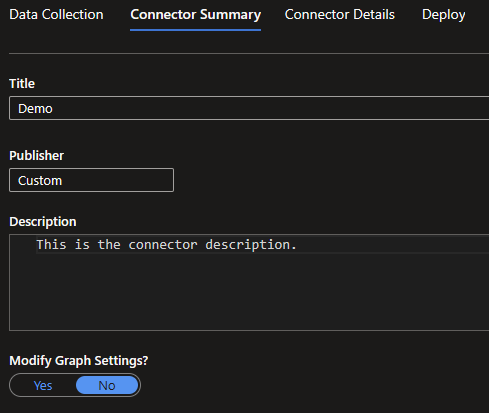Click the Title input field containing Demo
Viewport: 489px width, 413px height.
click(249, 108)
